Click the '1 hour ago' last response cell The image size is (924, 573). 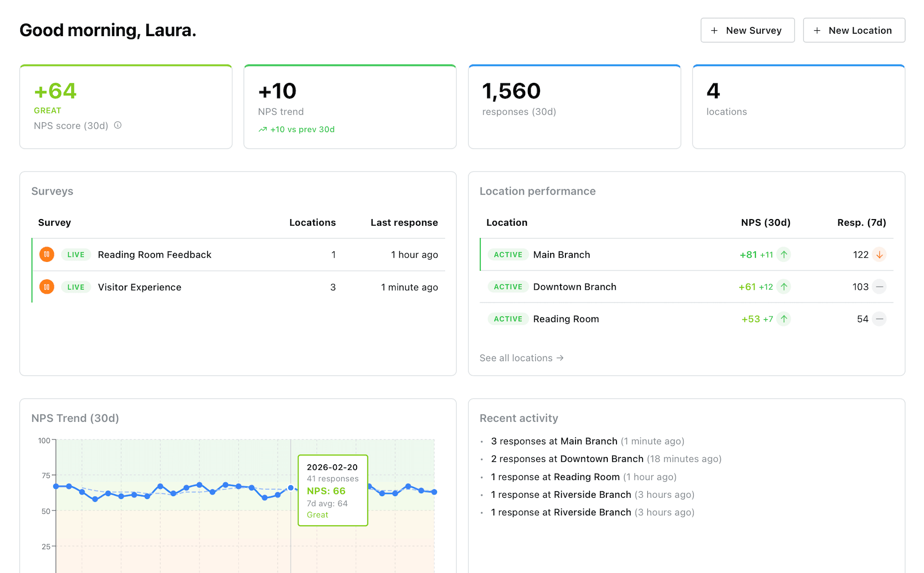point(414,255)
